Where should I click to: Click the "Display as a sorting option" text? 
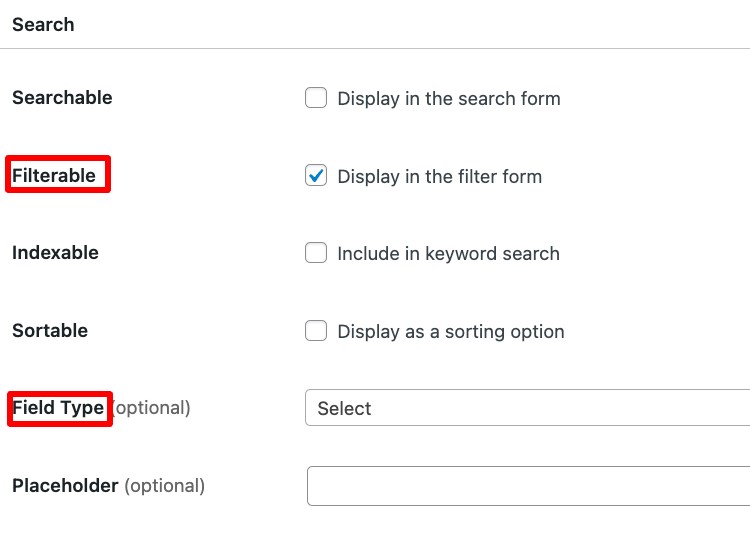[x=451, y=331]
